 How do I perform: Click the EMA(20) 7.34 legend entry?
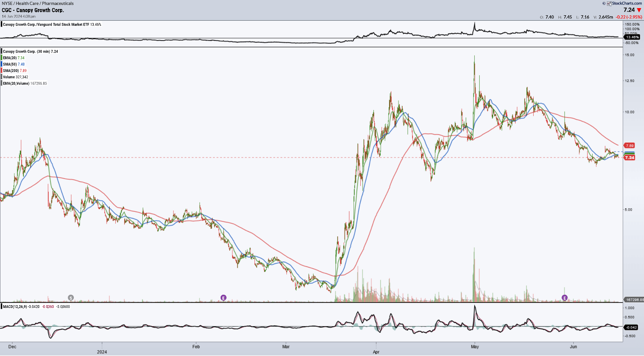tap(14, 58)
